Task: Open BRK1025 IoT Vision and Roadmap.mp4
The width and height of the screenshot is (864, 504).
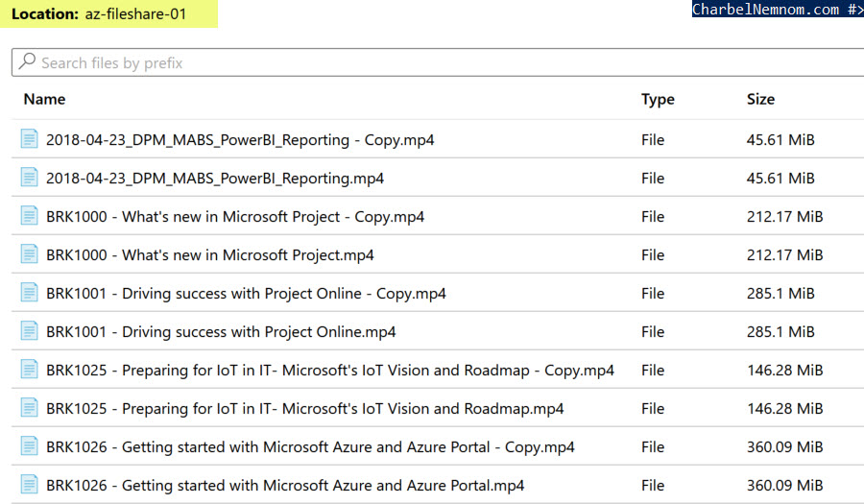Action: click(305, 409)
